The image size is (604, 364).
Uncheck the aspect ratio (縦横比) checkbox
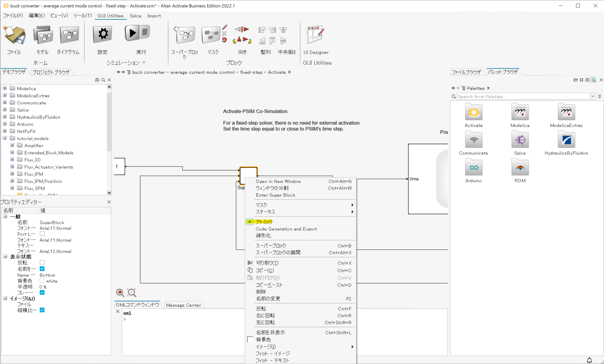[42, 310]
